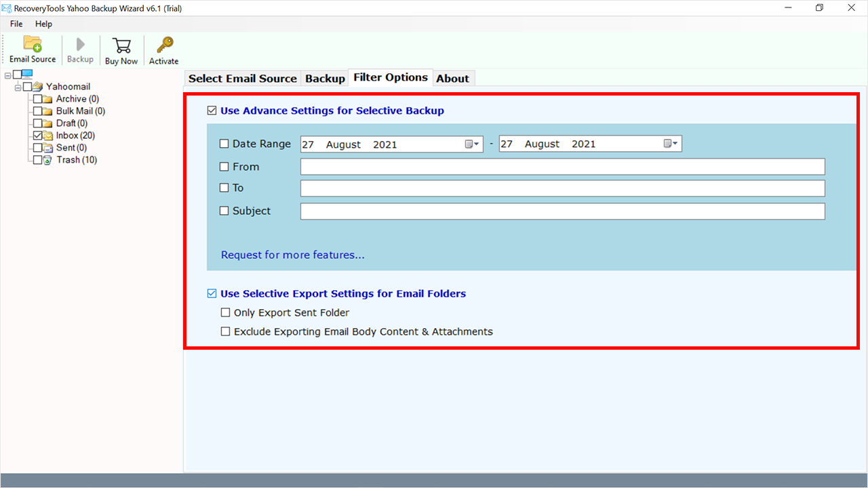
Task: Select the Inbox (20) label
Action: pyautogui.click(x=75, y=136)
